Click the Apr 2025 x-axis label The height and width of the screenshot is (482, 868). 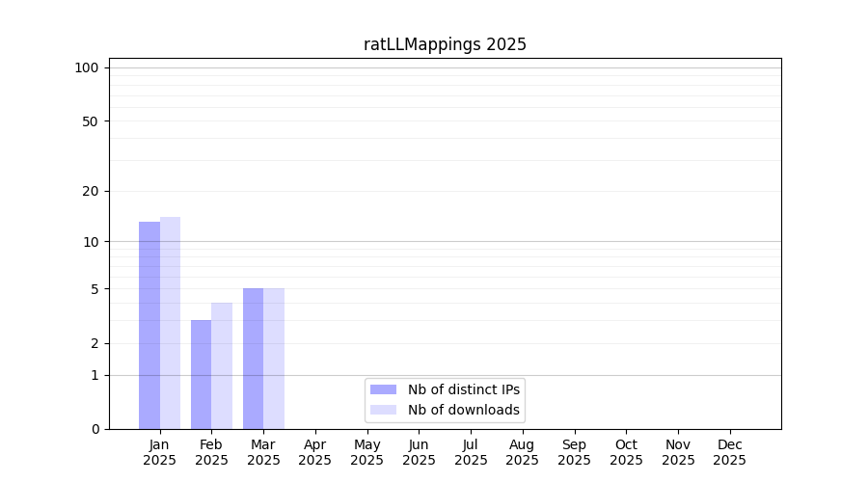point(315,452)
